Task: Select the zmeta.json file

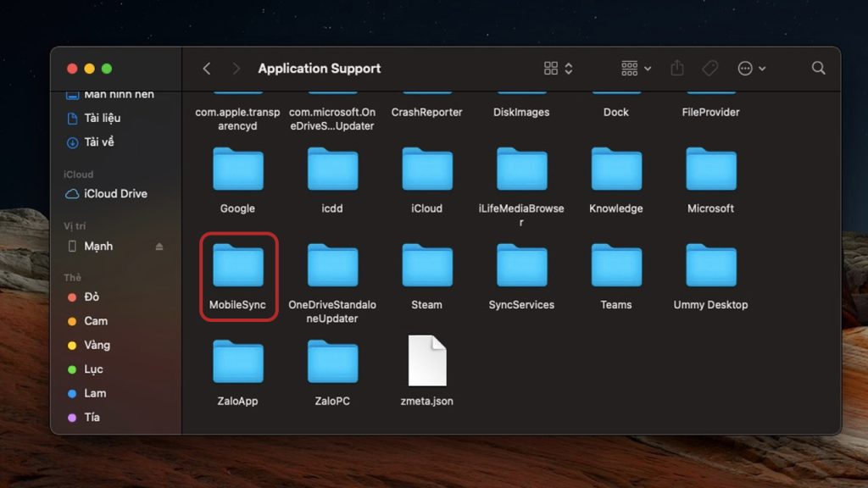Action: pyautogui.click(x=426, y=362)
